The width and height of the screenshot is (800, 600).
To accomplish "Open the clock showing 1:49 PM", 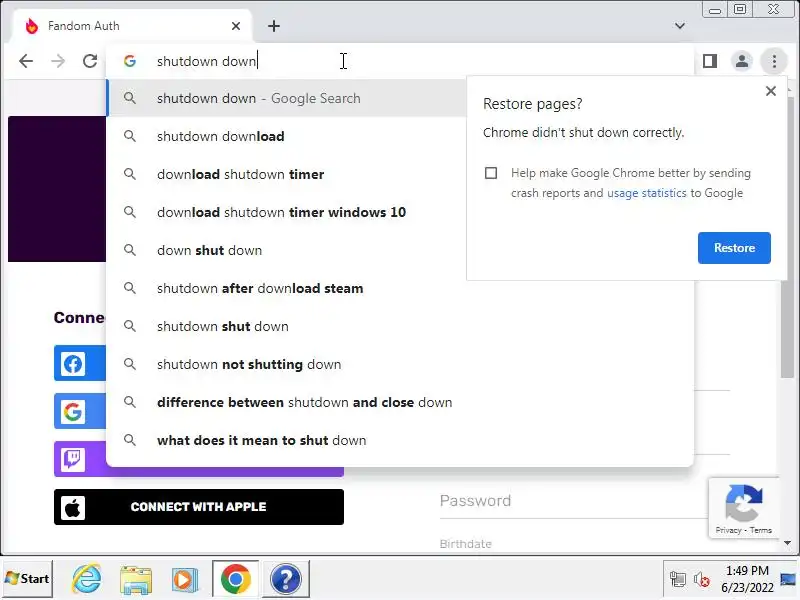I will (747, 579).
